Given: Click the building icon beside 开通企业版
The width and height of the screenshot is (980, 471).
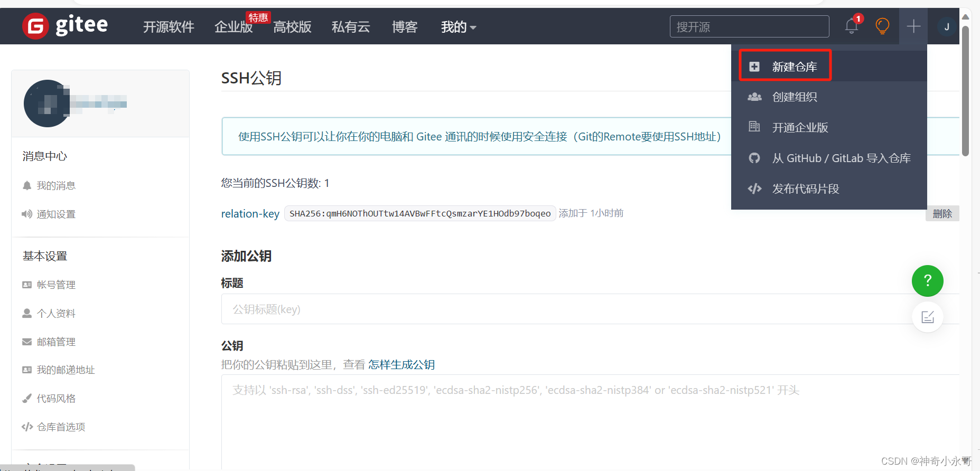Looking at the screenshot, I should point(754,127).
